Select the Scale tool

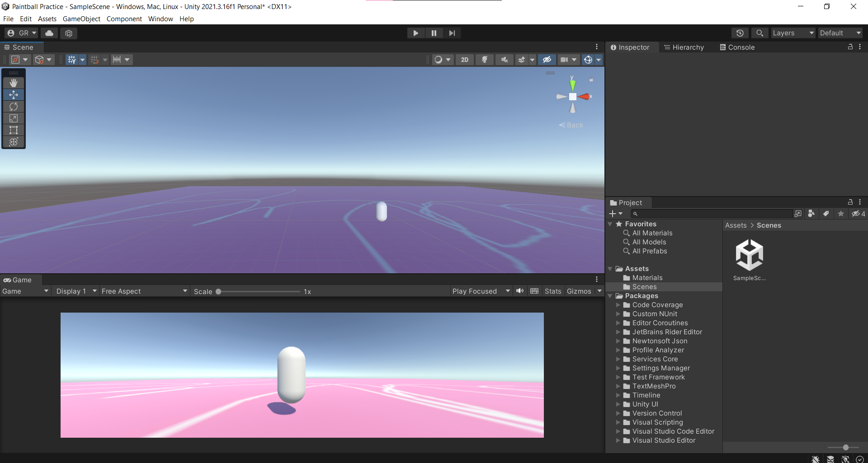click(x=14, y=118)
